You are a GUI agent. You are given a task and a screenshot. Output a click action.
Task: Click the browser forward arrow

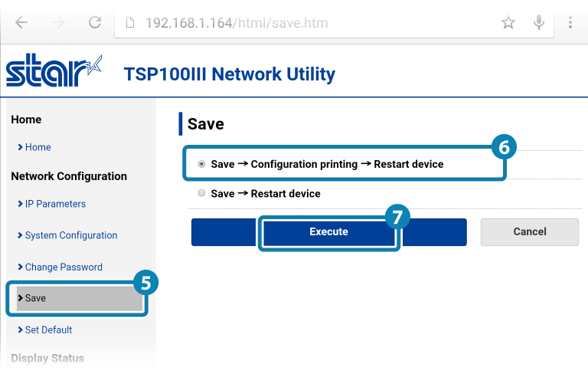pyautogui.click(x=58, y=22)
